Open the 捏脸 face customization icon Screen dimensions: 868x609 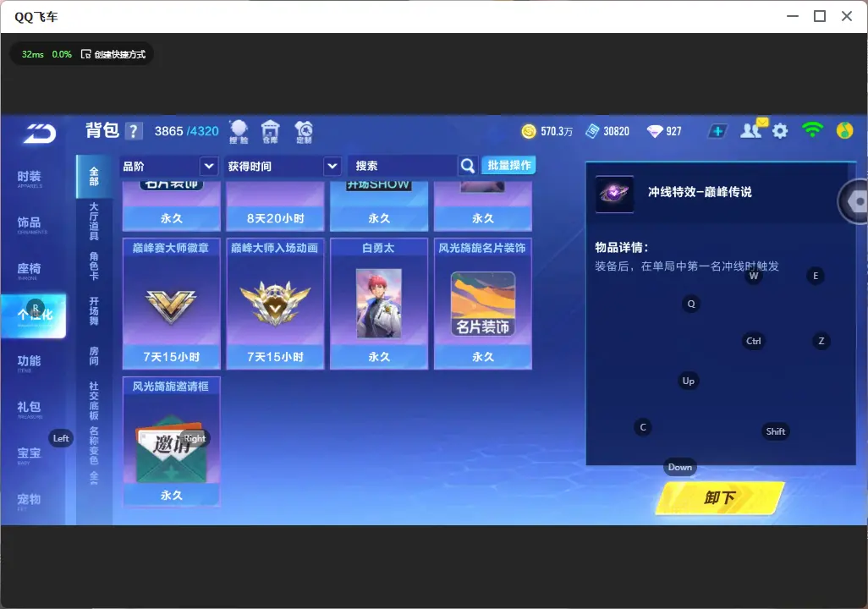click(239, 132)
